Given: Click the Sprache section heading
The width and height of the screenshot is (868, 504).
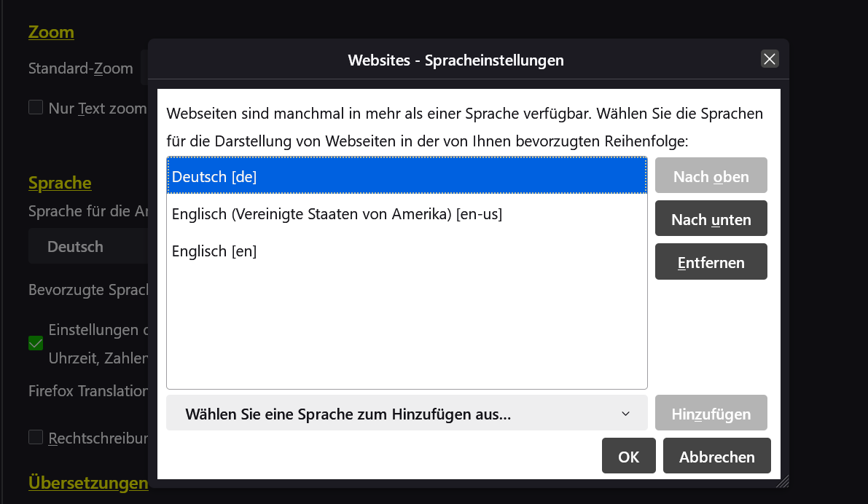Looking at the screenshot, I should pyautogui.click(x=60, y=182).
